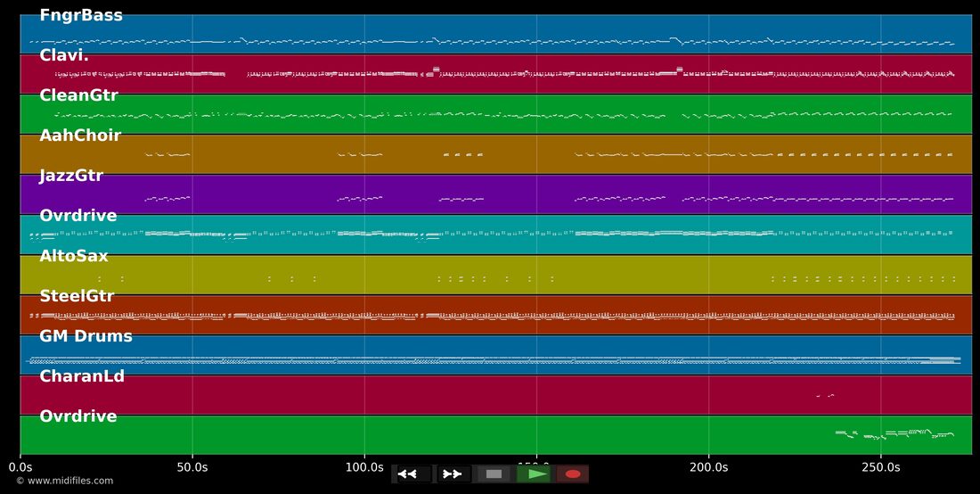Select the AahChoir track label

[80, 135]
